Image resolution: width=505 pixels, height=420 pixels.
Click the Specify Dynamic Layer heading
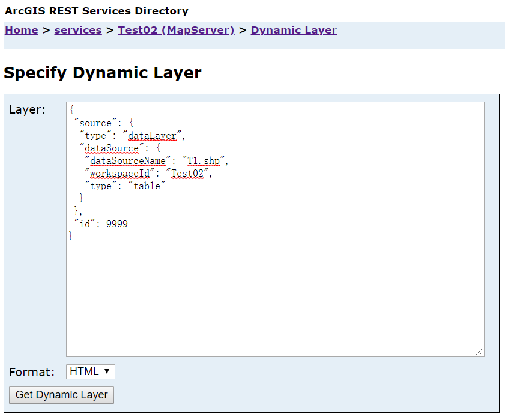point(103,73)
